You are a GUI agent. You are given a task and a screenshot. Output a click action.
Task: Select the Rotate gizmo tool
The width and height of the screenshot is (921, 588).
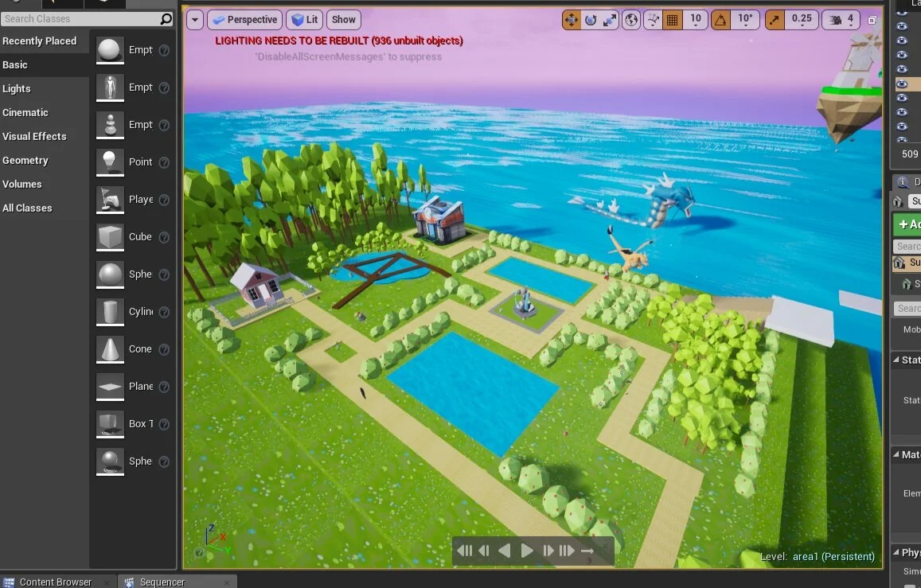point(591,20)
